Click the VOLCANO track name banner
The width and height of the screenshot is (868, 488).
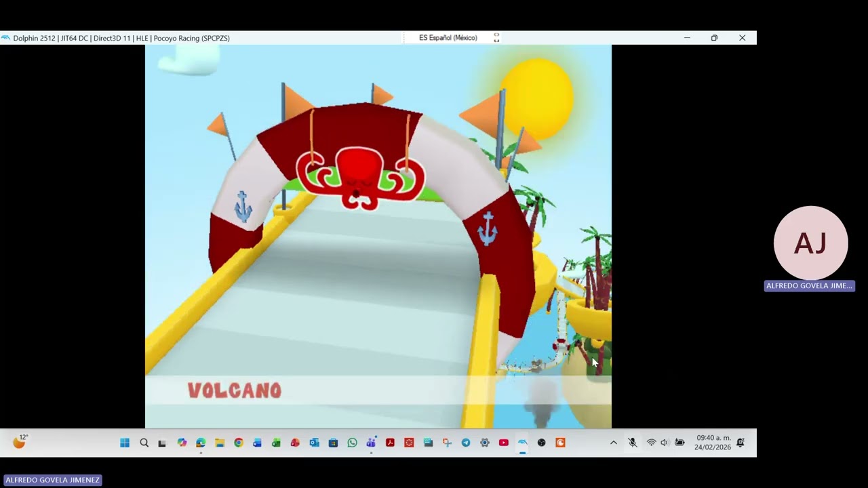point(234,390)
